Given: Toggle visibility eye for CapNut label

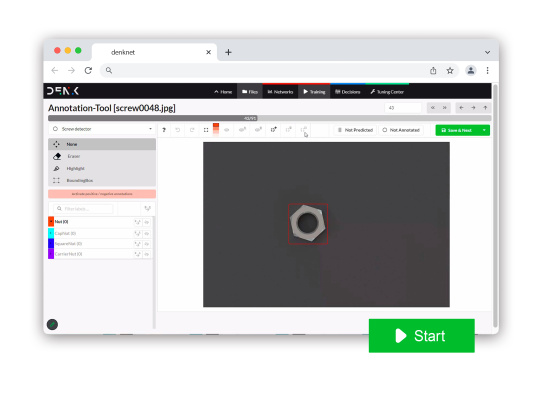Looking at the screenshot, I should pos(147,233).
